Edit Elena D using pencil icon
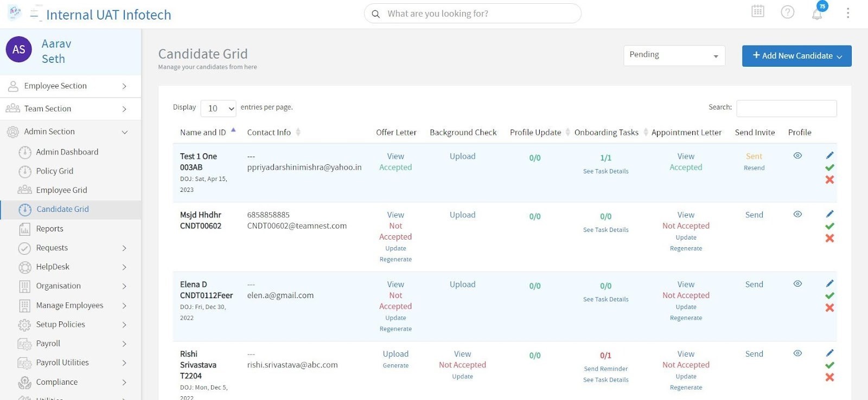Viewport: 868px width, 400px height. click(x=829, y=283)
